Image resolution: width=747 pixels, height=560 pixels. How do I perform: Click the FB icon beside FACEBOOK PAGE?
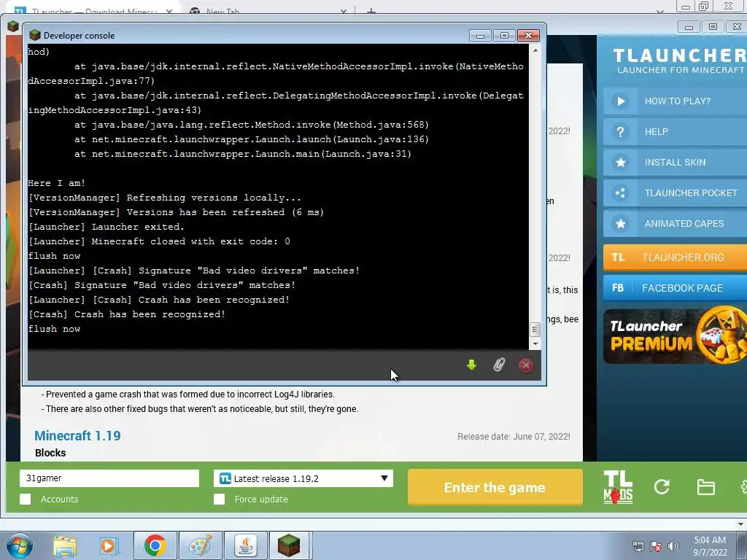pyautogui.click(x=618, y=287)
